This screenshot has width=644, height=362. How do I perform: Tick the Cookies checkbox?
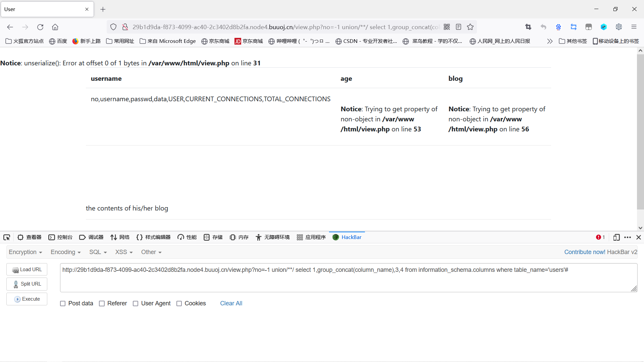[179, 304]
